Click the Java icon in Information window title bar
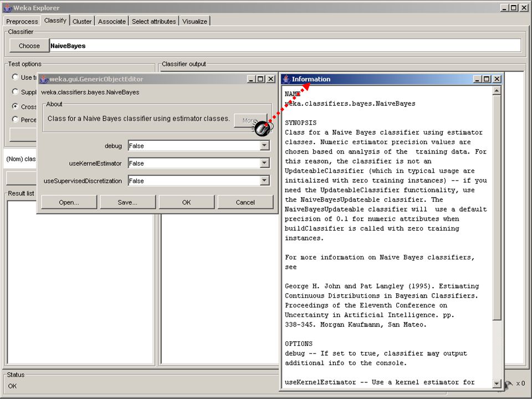This screenshot has width=532, height=399. click(287, 79)
